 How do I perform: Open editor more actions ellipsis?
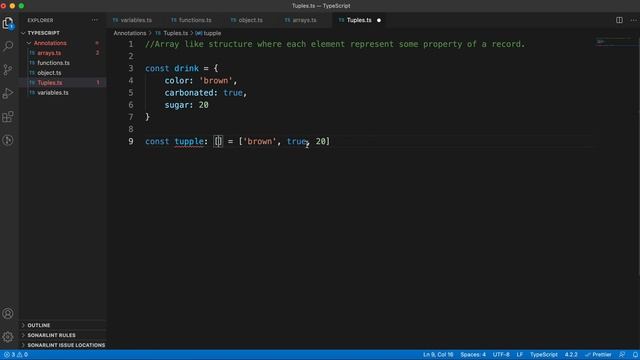pyautogui.click(x=633, y=20)
